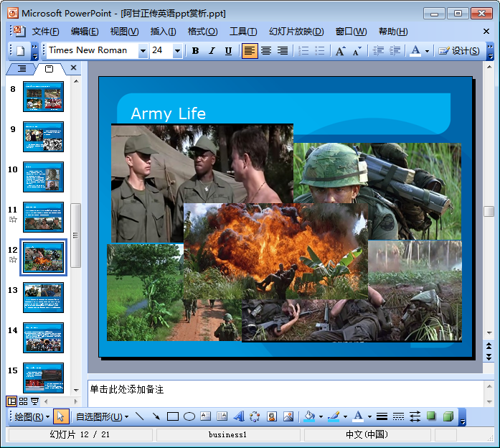Viewport: 500px width, 448px height.
Task: Switch to Slide Sorter view
Action: pos(23,401)
